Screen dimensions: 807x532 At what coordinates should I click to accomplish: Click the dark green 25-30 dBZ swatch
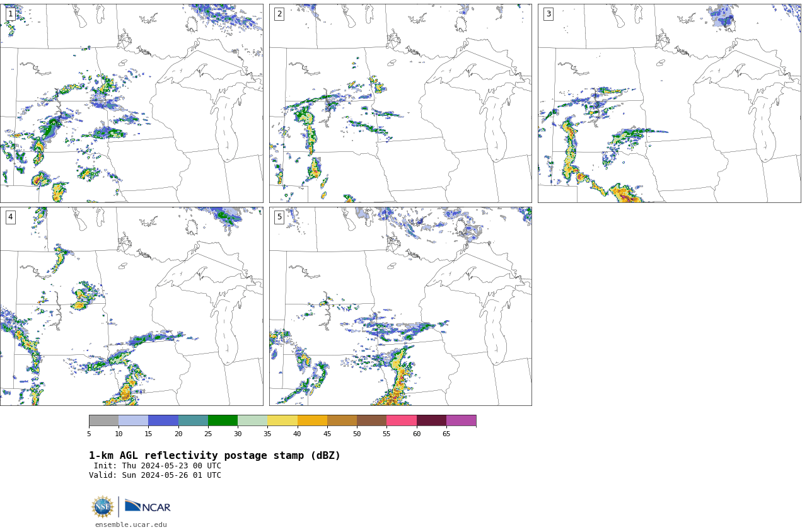click(x=223, y=420)
